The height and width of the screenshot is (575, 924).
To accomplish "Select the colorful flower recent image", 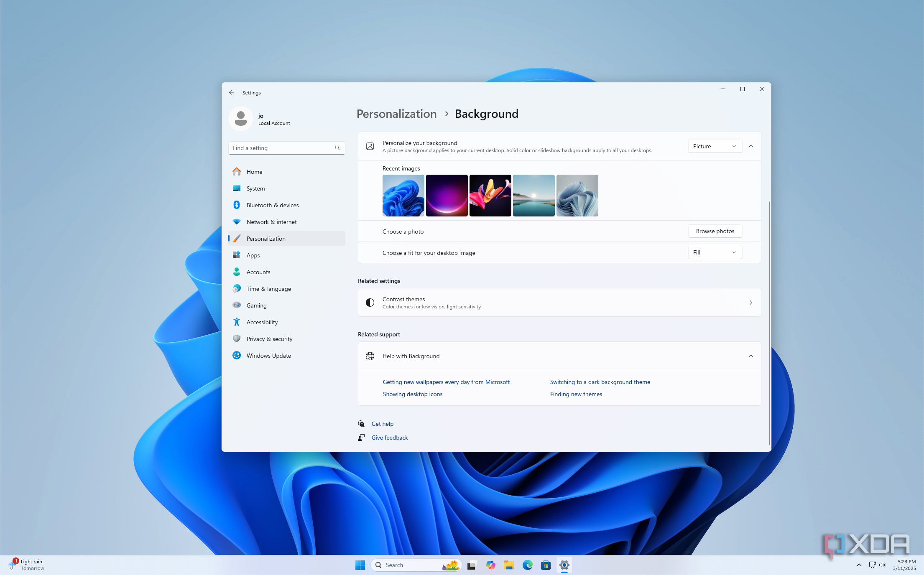I will (x=490, y=196).
